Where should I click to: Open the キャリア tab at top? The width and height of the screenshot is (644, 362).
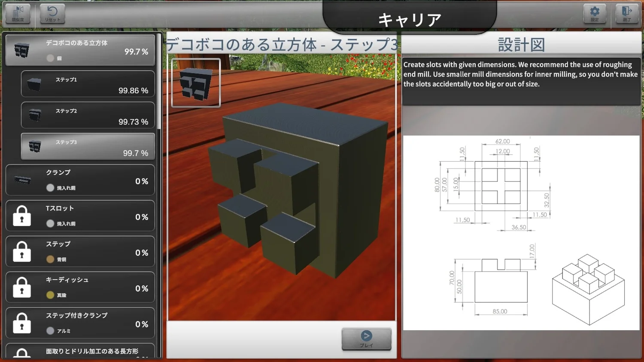[409, 19]
